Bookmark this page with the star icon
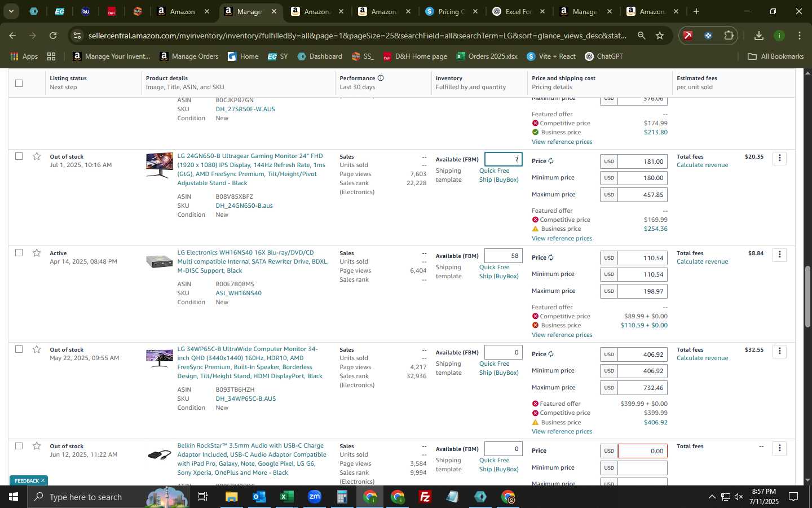The width and height of the screenshot is (812, 508). 660,36
